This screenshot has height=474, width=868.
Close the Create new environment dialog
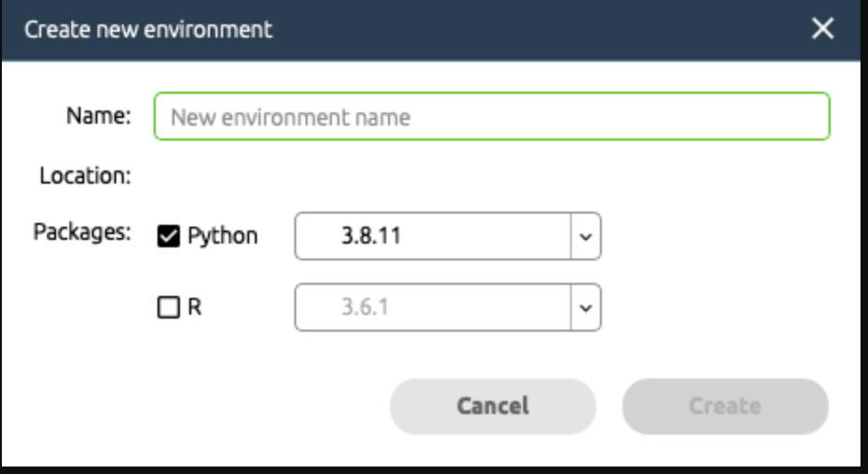click(x=822, y=29)
